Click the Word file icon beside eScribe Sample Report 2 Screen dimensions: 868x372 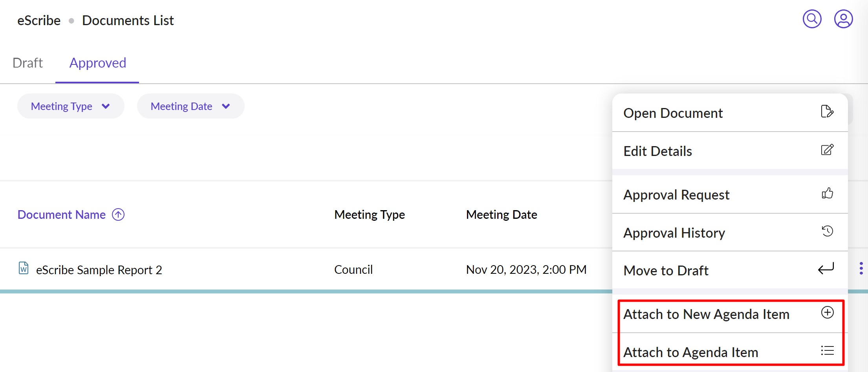click(x=24, y=268)
